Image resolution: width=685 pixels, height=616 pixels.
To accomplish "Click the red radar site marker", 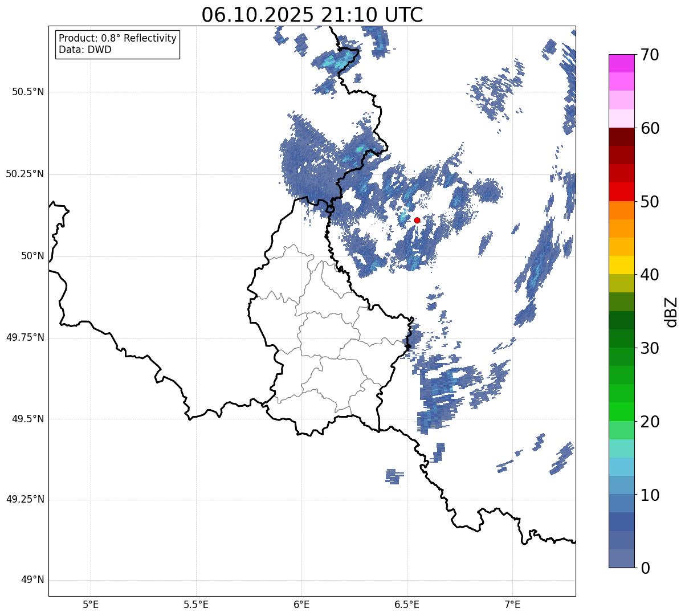I will (x=417, y=220).
